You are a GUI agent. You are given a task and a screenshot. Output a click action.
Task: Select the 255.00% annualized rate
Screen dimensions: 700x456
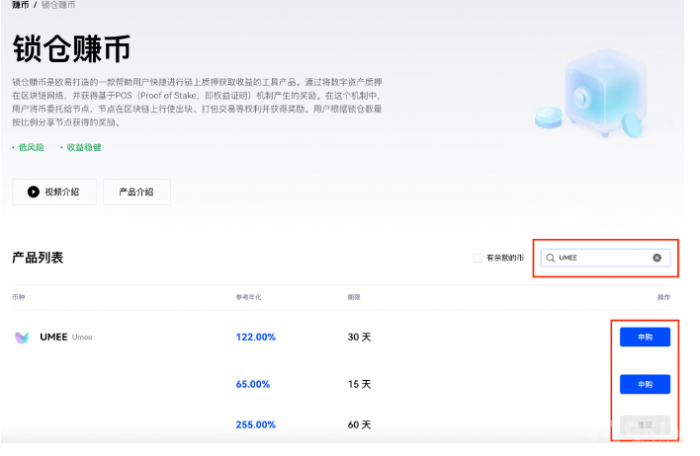coord(255,425)
